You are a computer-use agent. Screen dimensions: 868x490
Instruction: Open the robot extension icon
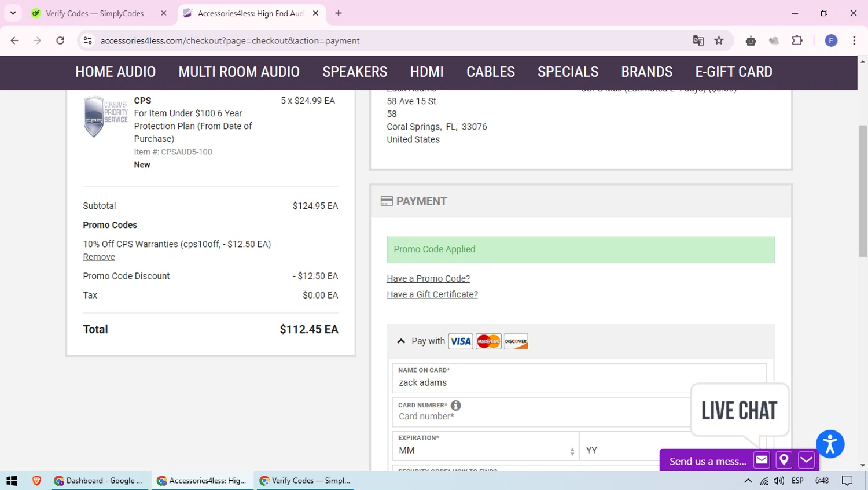751,40
